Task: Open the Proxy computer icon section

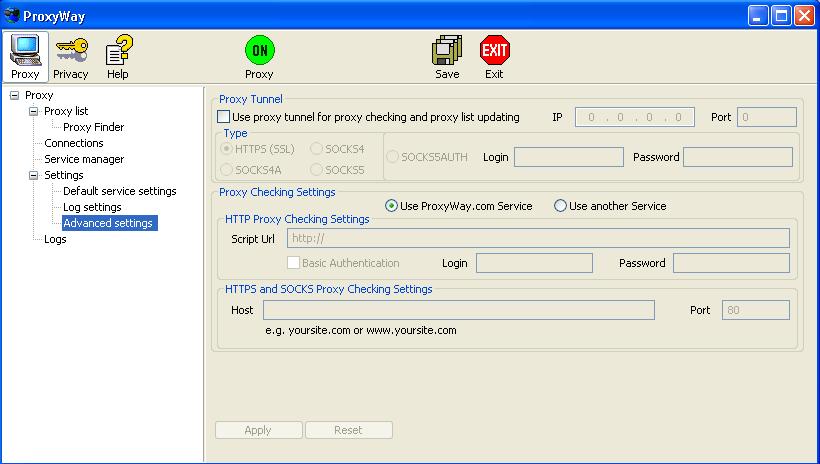Action: tap(26, 56)
